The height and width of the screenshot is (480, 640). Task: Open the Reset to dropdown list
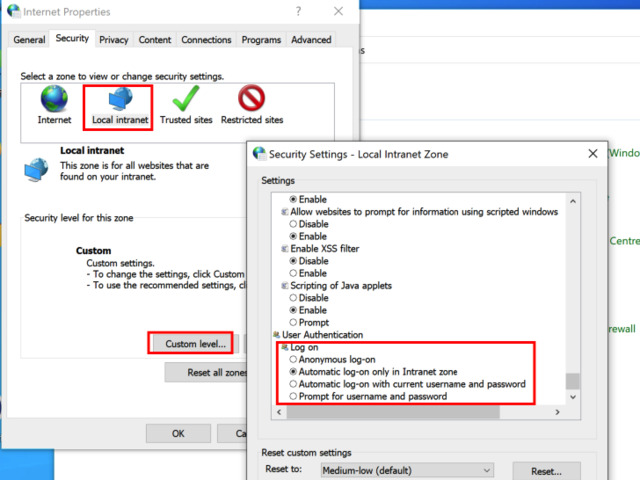coord(405,470)
